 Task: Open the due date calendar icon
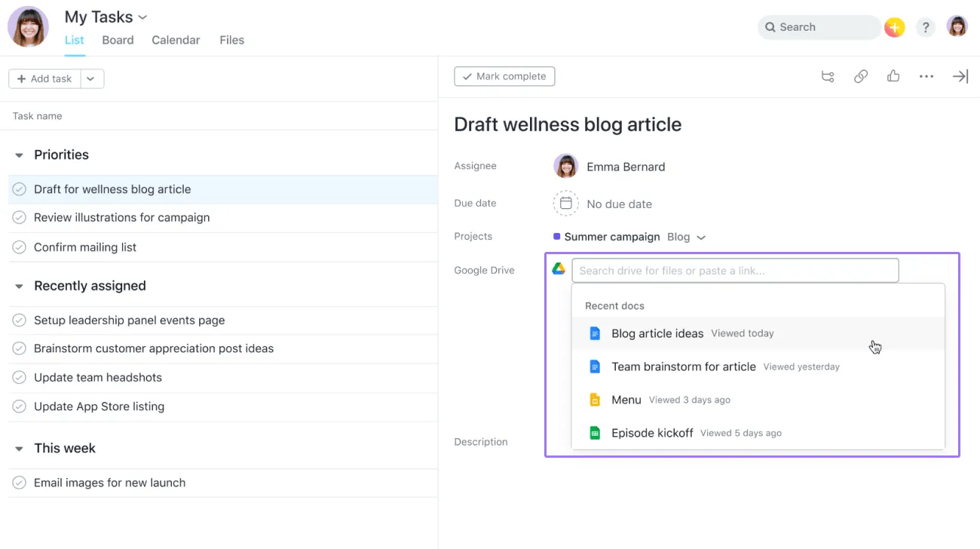[x=565, y=203]
